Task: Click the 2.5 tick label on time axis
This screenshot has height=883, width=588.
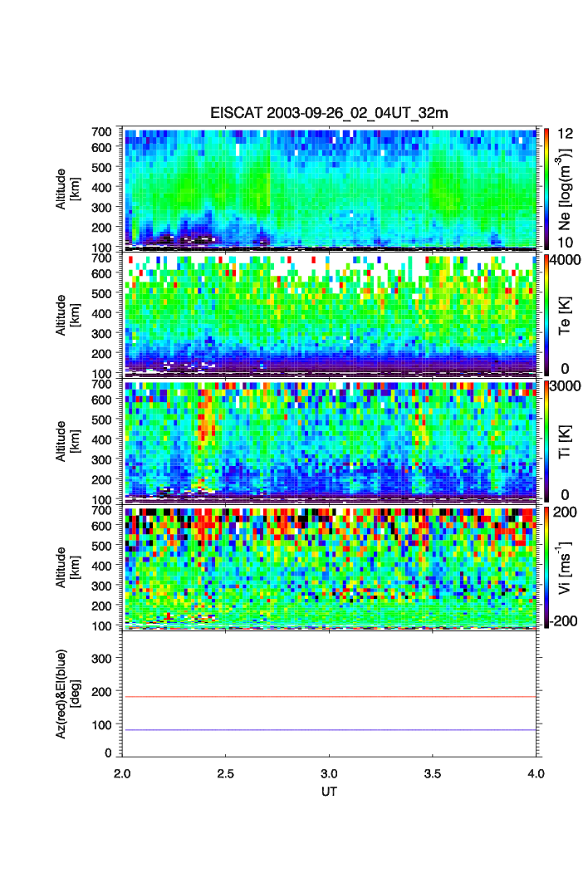Action: [x=226, y=773]
